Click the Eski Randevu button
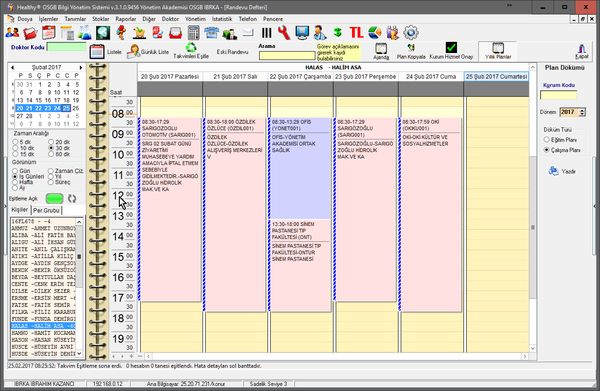Image resolution: width=600 pixels, height=391 pixels. coord(232,52)
